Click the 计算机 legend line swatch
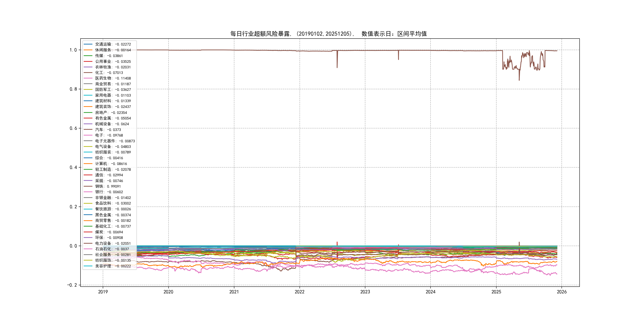Viewport: 644px width, 322px height. tap(88, 164)
